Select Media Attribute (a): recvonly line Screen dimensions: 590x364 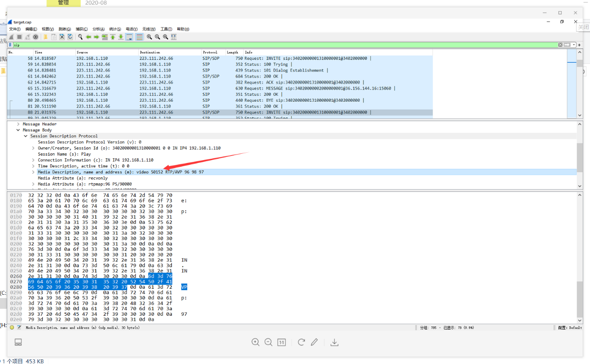point(73,178)
